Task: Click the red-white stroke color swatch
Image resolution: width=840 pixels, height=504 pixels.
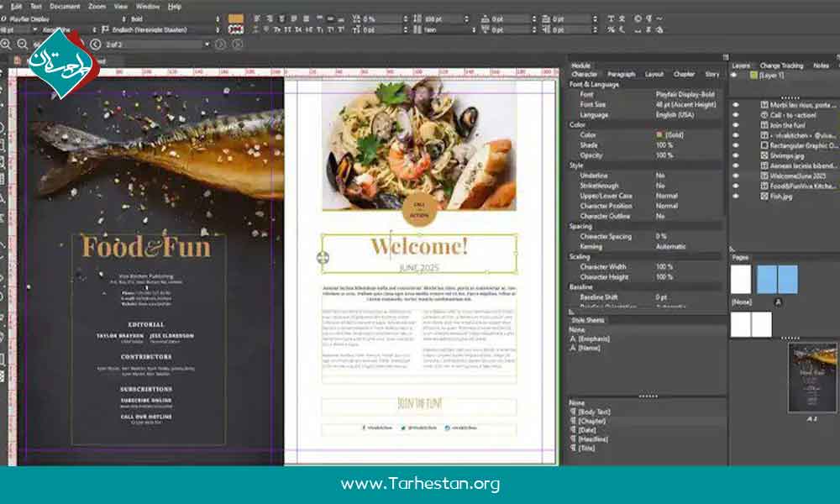Action: click(x=236, y=29)
